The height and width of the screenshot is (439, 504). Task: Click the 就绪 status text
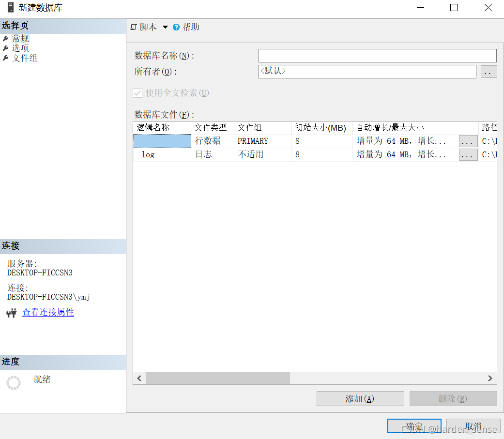(42, 379)
